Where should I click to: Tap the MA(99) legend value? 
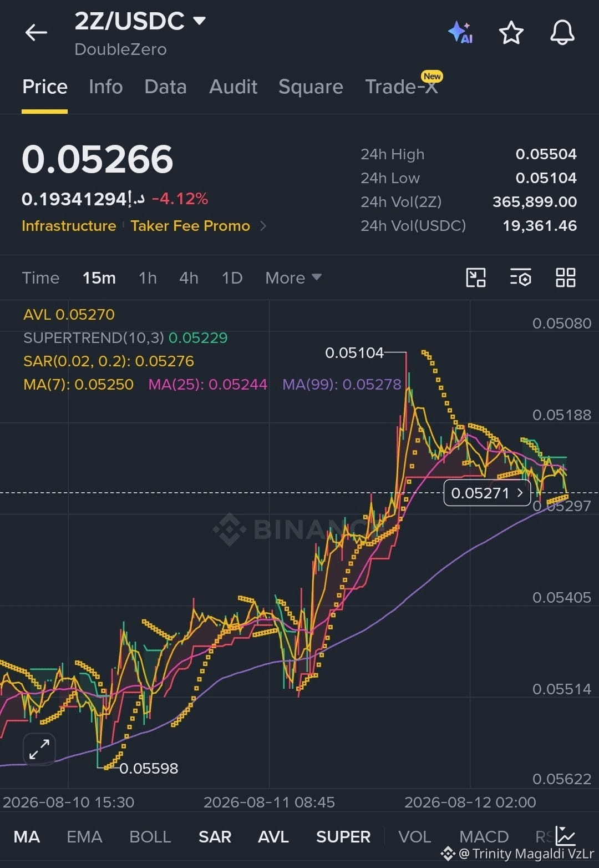coord(342,384)
